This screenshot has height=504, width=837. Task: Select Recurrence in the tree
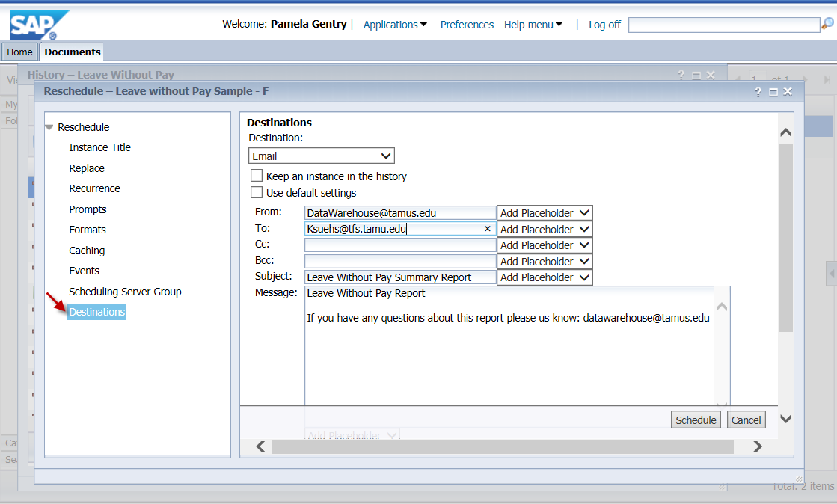94,188
